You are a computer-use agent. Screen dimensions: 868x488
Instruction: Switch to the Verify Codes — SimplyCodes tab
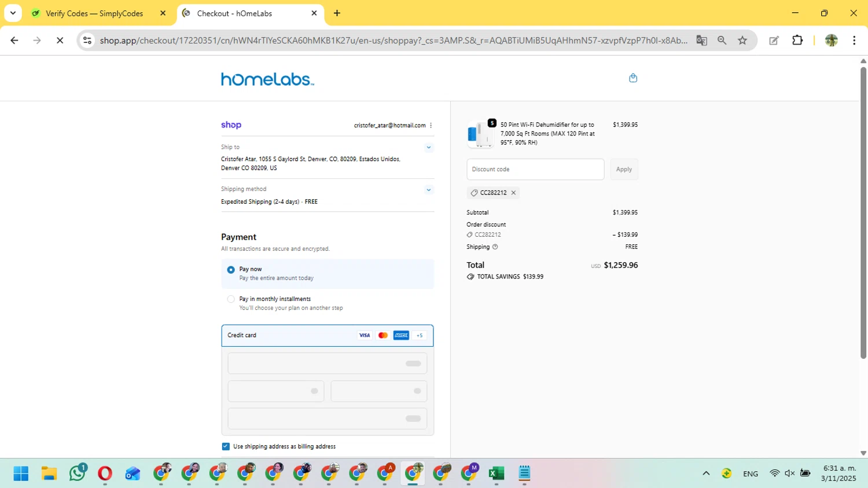click(94, 13)
